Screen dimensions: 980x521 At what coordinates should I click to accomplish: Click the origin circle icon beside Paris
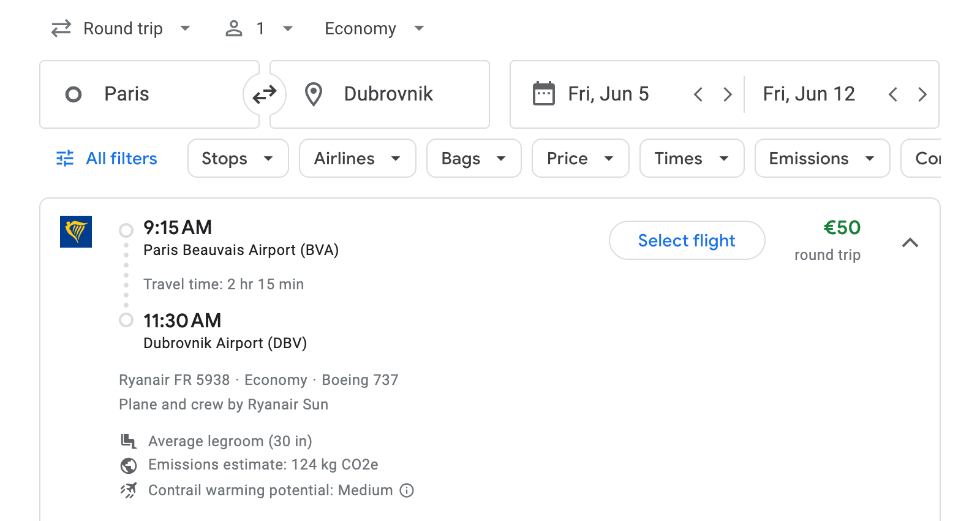tap(73, 94)
